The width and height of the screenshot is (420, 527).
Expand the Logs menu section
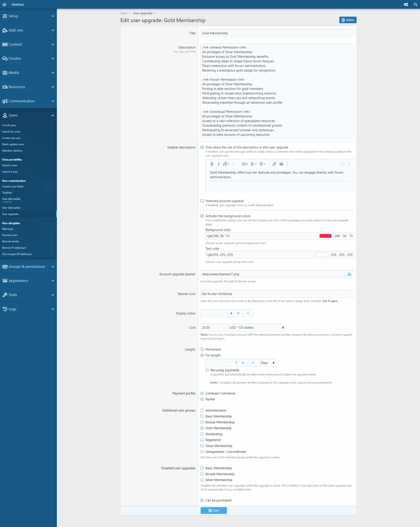point(52,309)
